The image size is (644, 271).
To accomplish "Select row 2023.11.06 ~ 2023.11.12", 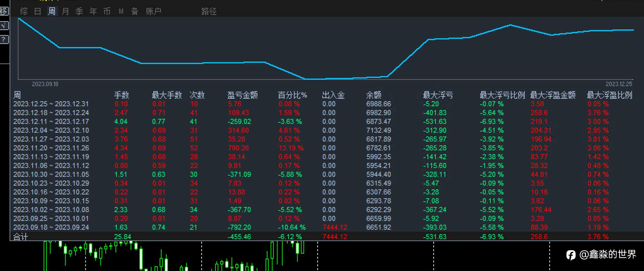I will (x=327, y=166).
